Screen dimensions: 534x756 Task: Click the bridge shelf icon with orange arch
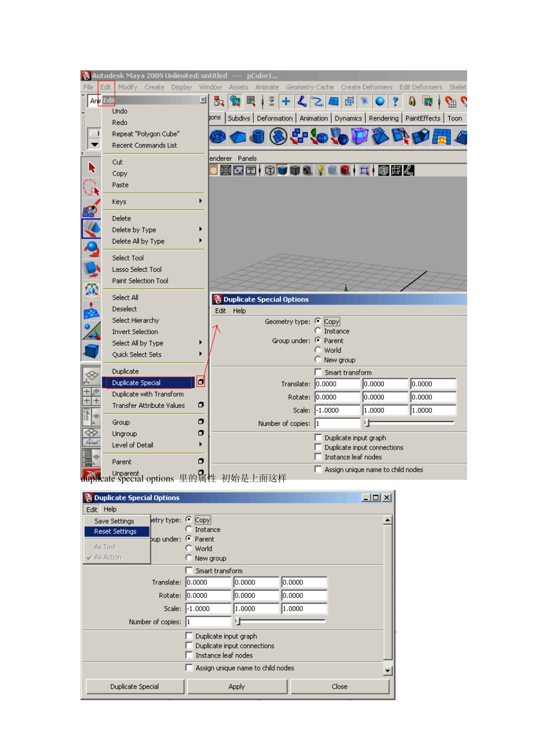tap(441, 137)
